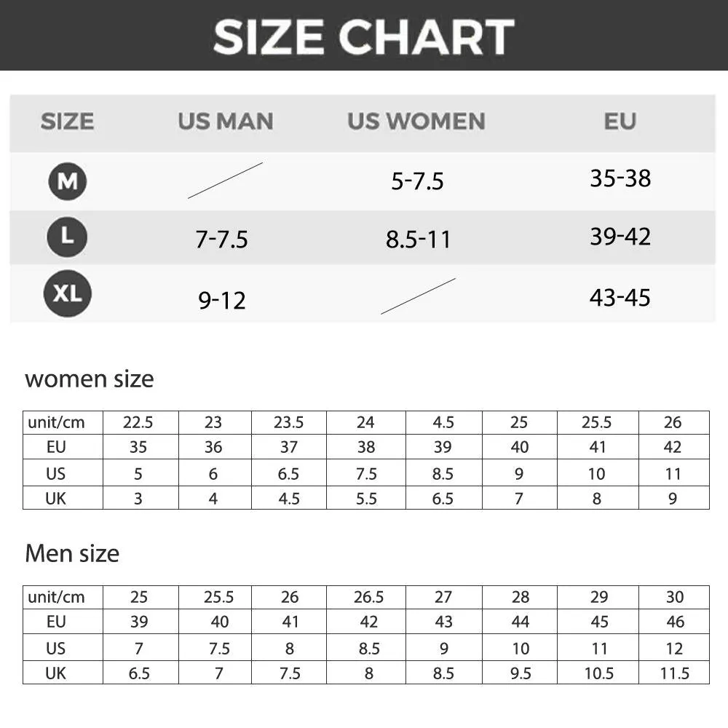Click UK 11.5 in men size table
The height and width of the screenshot is (728, 728).
point(675,673)
